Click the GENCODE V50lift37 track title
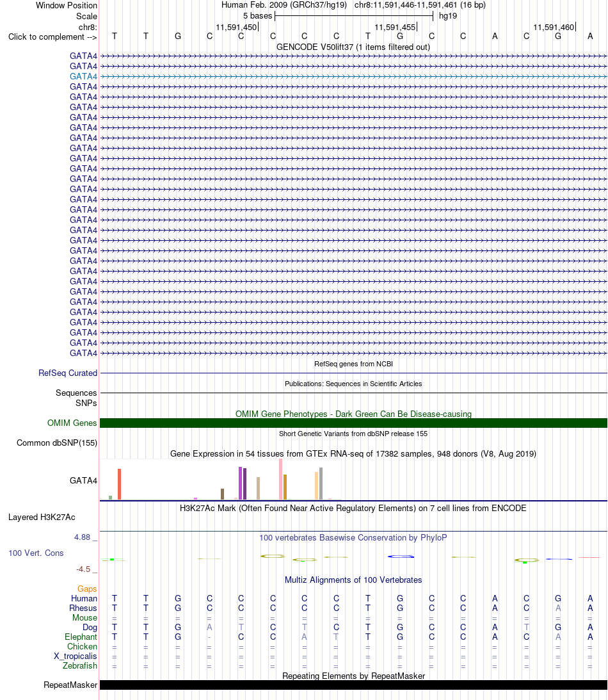Image resolution: width=608 pixels, height=700 pixels. click(353, 47)
